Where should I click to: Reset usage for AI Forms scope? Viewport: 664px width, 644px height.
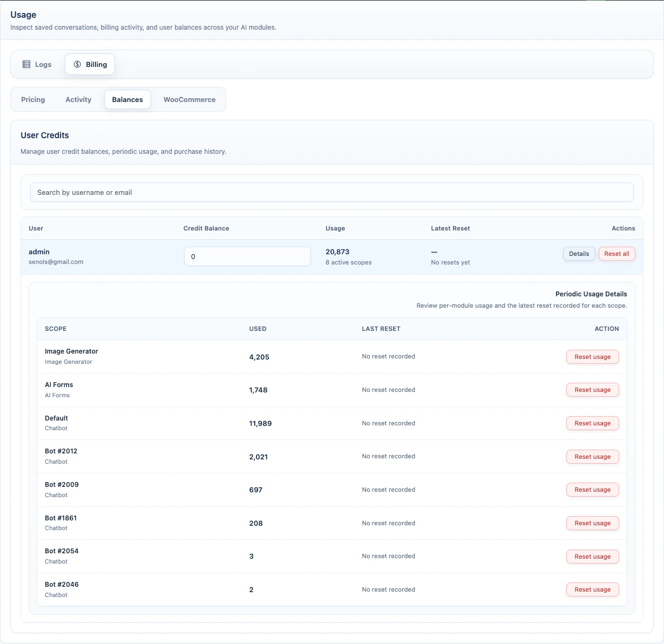tap(592, 390)
